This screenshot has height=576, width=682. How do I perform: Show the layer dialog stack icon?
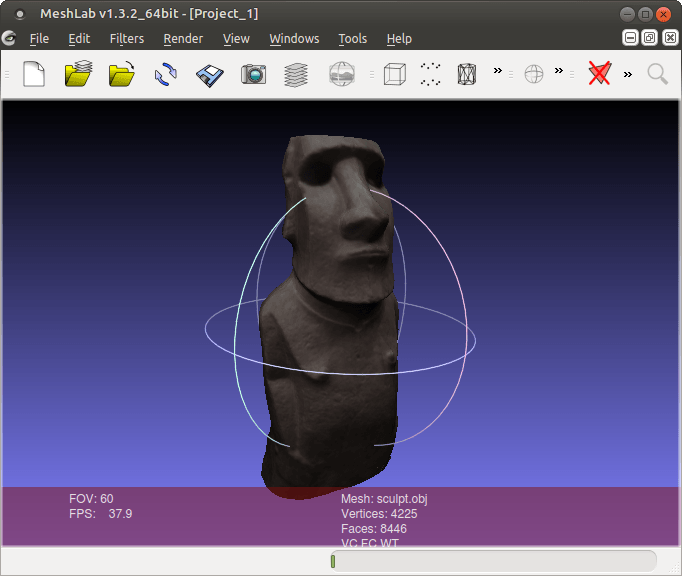[296, 74]
